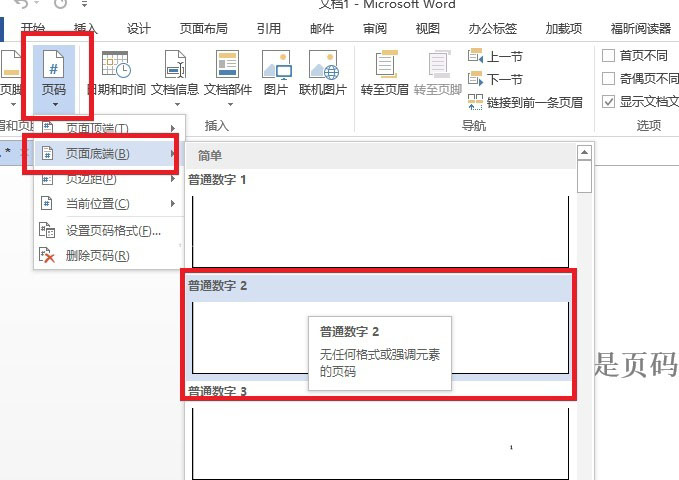Screen dimensions: 679x480
Task: Open the 审阅 ribbon tab
Action: (x=375, y=29)
